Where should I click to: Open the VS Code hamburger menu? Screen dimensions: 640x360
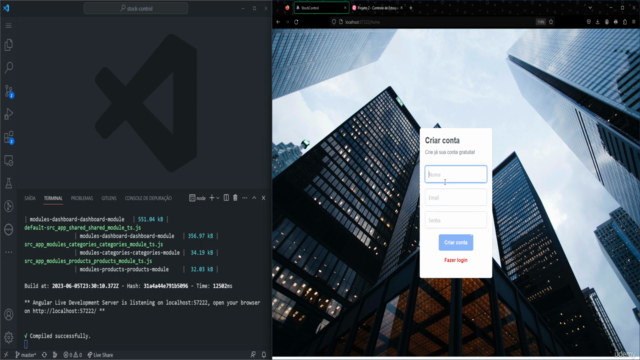(x=9, y=26)
